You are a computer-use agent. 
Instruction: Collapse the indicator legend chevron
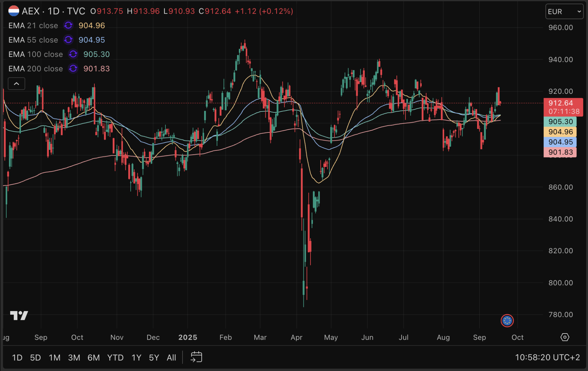pos(16,83)
